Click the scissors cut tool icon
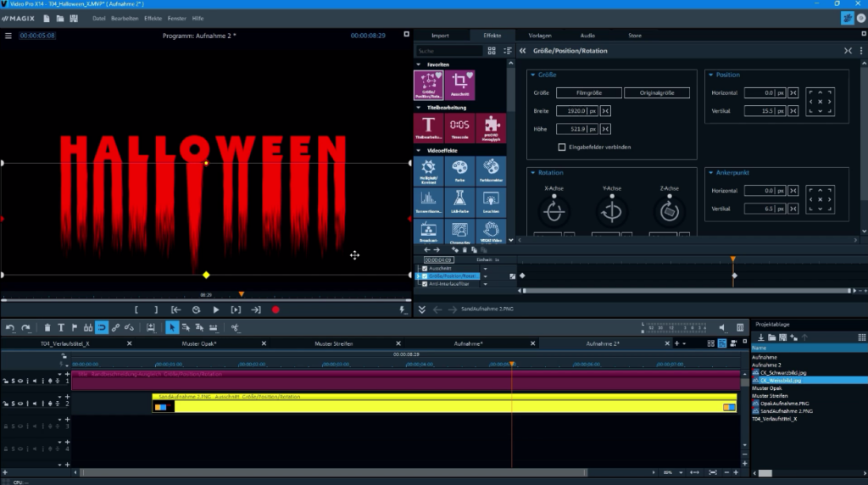 (x=236, y=328)
